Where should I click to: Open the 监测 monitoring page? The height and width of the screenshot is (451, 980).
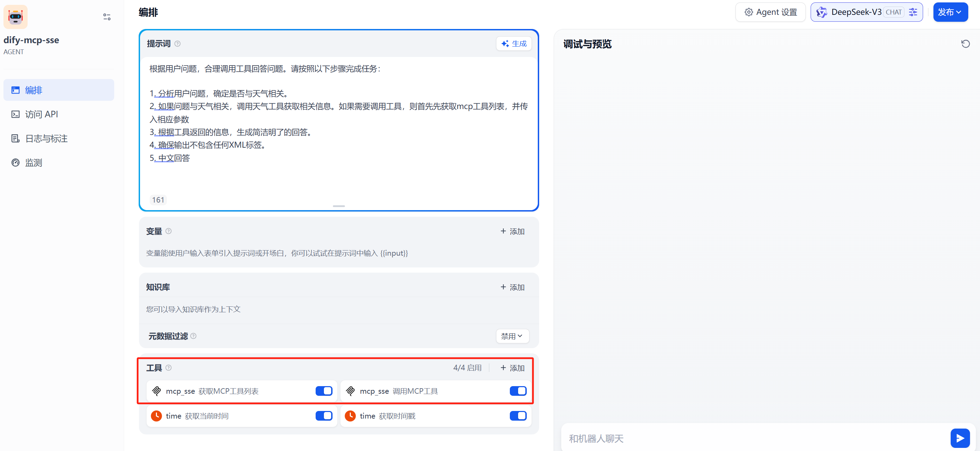59,163
